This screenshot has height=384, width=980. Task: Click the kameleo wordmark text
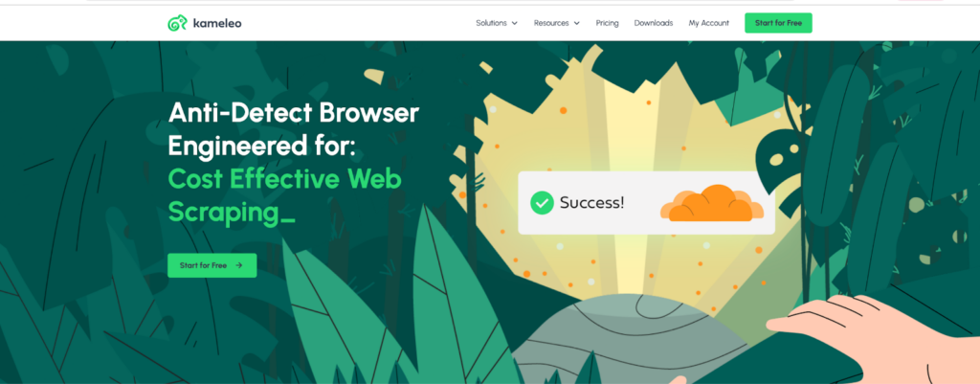216,23
